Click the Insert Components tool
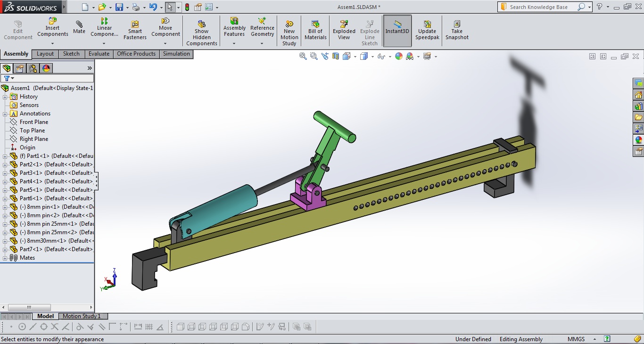The width and height of the screenshot is (644, 344). (53, 27)
